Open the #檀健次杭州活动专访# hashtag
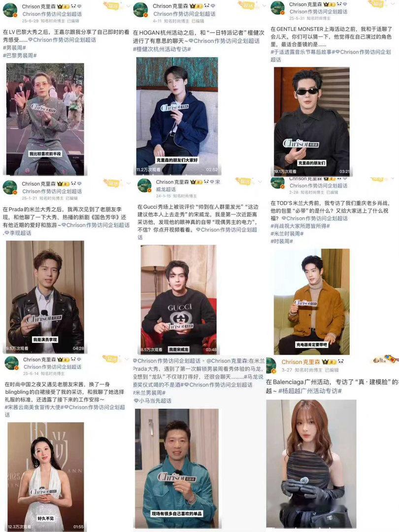The width and height of the screenshot is (399, 532). pyautogui.click(x=162, y=49)
